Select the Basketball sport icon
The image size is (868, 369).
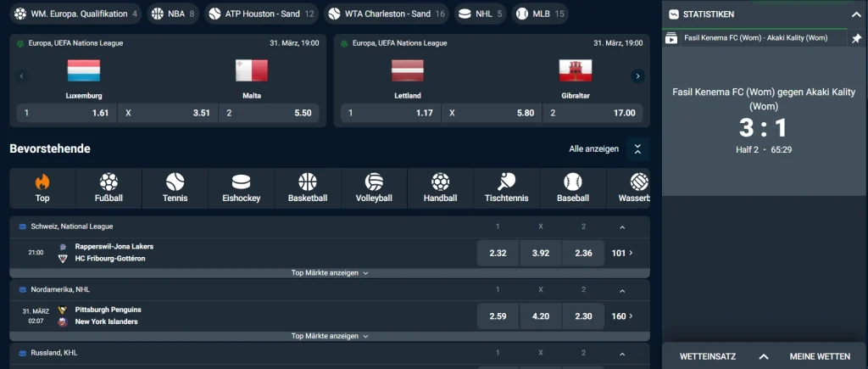tap(308, 182)
